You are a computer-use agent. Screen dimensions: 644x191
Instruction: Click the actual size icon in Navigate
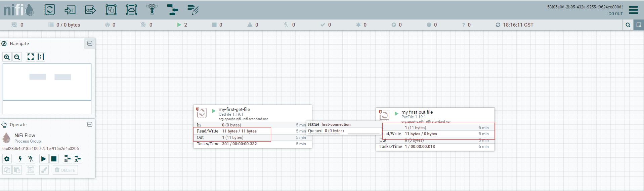[x=41, y=57]
